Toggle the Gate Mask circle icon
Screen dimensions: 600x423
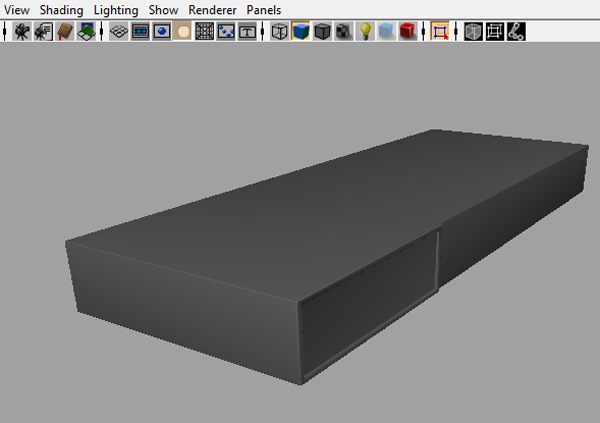(x=183, y=31)
